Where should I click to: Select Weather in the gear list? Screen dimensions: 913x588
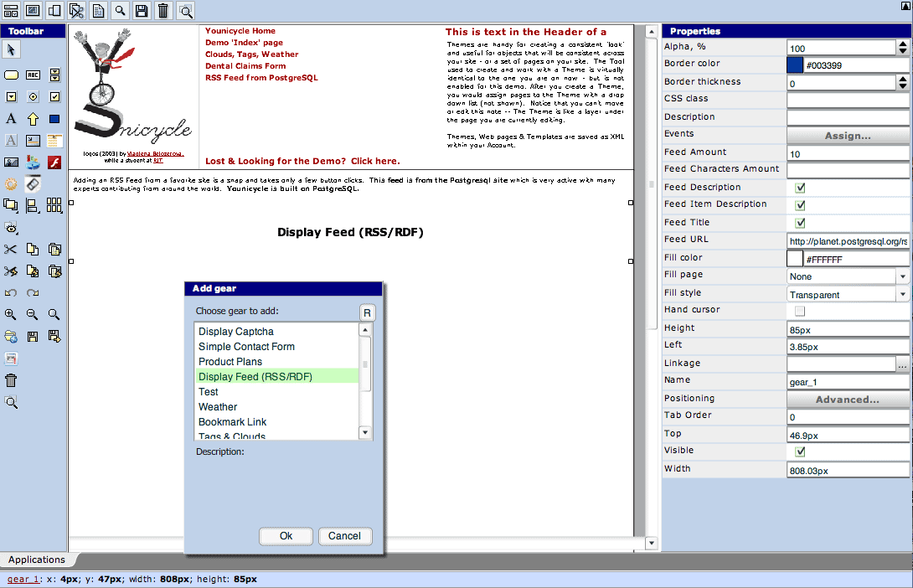click(x=218, y=407)
